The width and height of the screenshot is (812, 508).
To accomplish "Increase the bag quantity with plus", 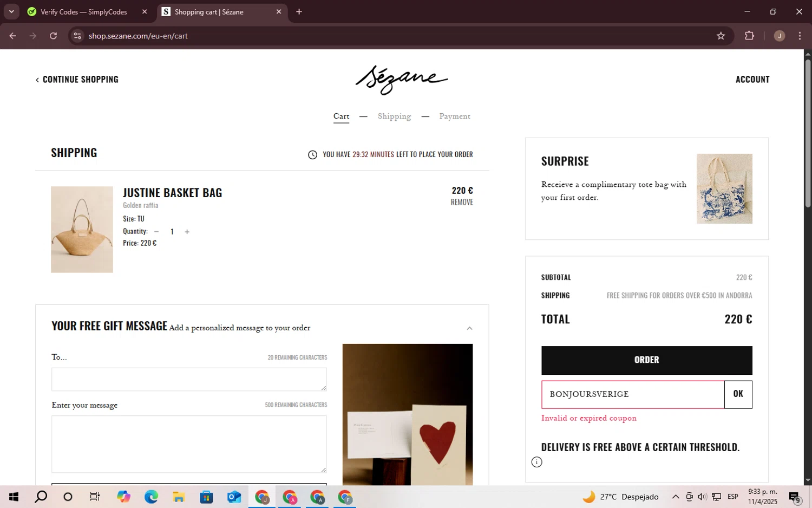I will [x=187, y=232].
